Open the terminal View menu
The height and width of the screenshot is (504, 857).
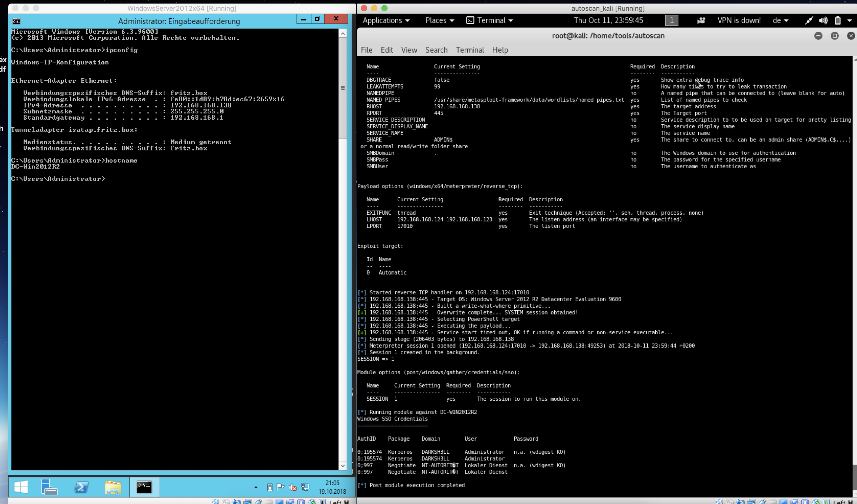click(x=409, y=50)
